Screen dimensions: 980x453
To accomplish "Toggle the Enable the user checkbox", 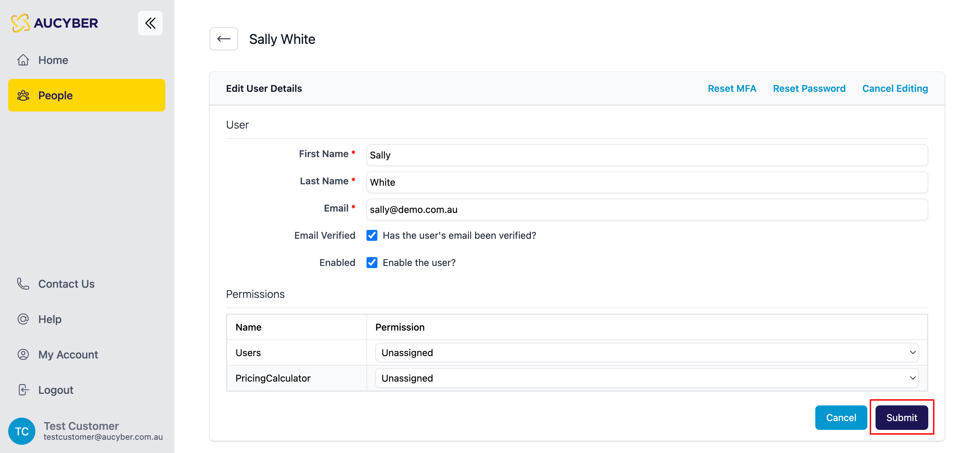I will pos(372,263).
